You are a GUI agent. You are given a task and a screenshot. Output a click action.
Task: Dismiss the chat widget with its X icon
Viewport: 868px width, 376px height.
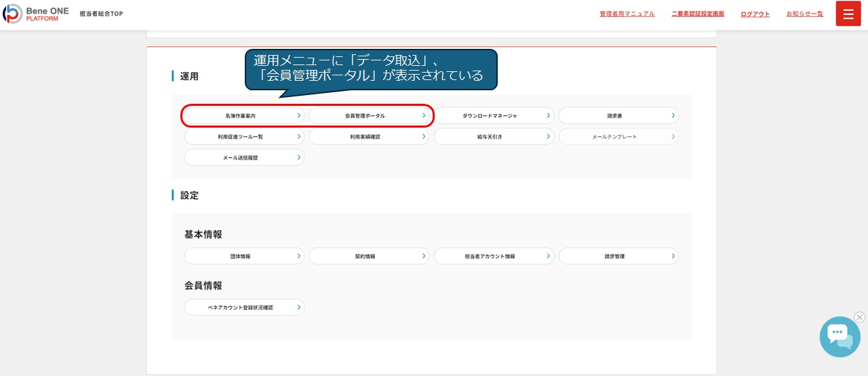(x=859, y=318)
